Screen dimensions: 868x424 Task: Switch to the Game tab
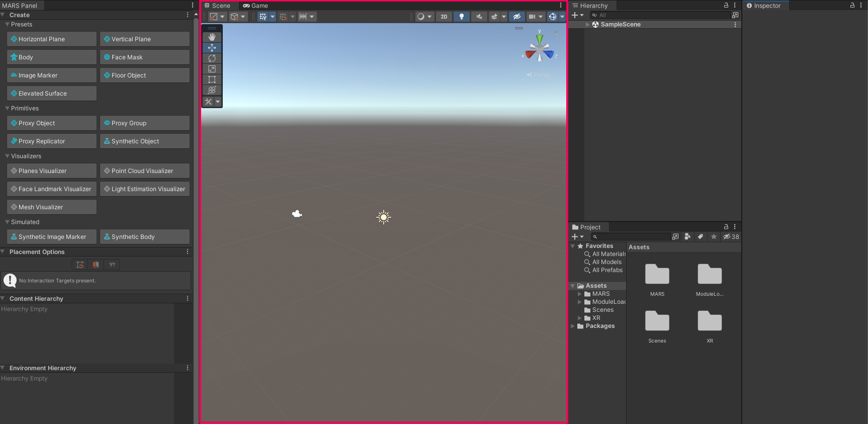255,6
